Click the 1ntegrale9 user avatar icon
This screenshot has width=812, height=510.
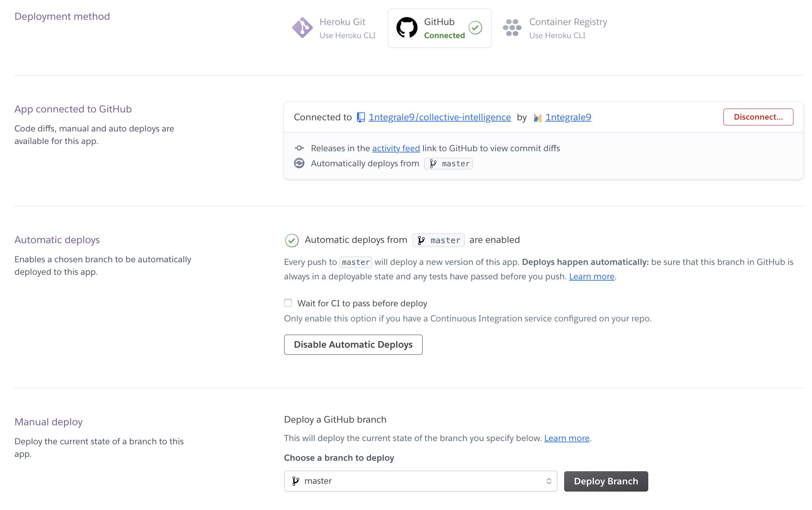[537, 118]
